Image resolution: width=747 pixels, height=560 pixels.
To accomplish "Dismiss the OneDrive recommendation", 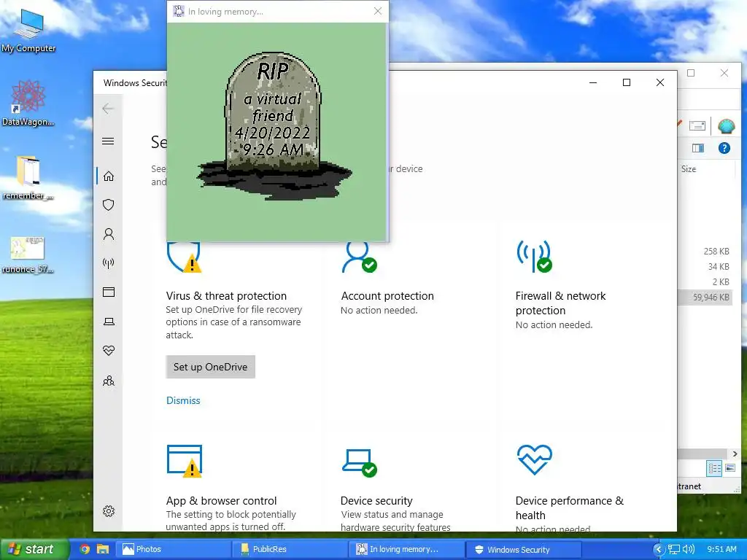I will 183,400.
